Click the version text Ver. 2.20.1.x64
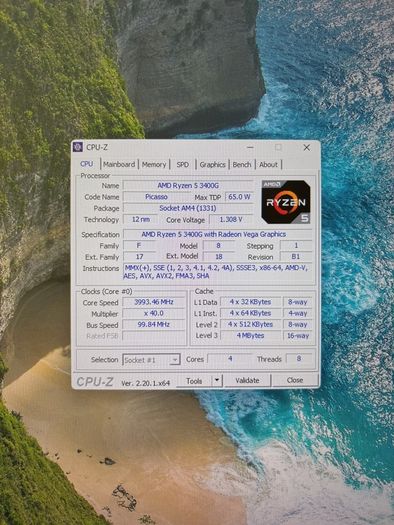 pyautogui.click(x=146, y=383)
